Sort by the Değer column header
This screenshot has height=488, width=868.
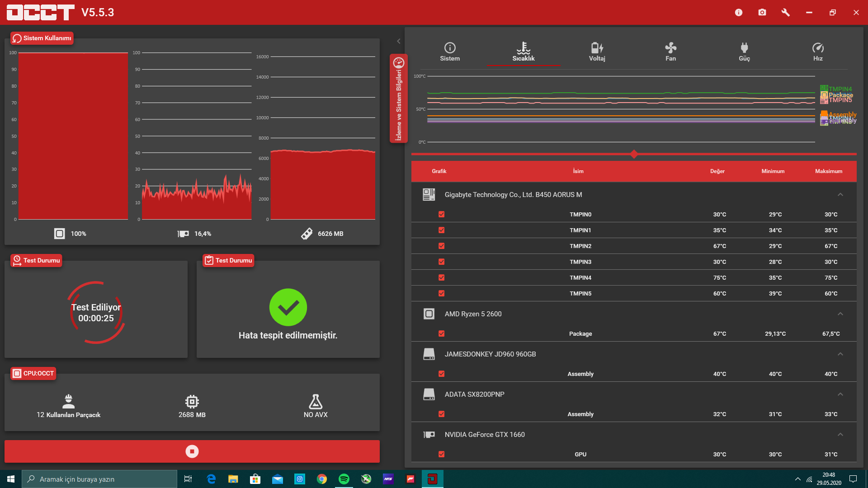tap(717, 171)
